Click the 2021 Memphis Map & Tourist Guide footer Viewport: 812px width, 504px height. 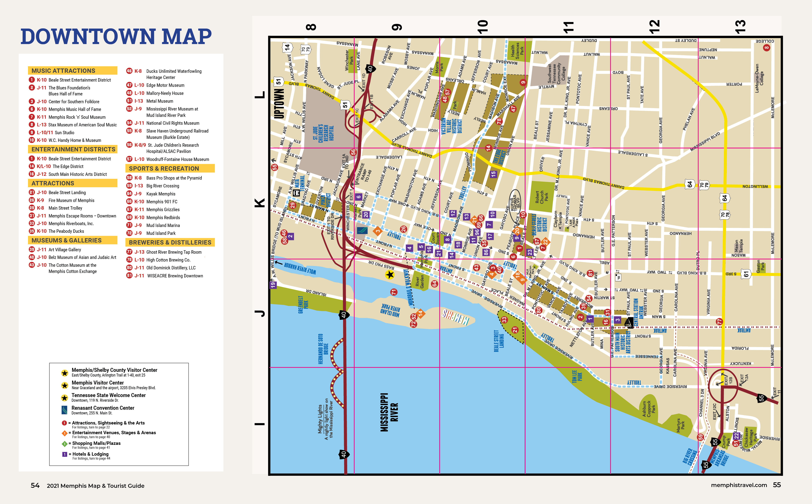point(96,486)
